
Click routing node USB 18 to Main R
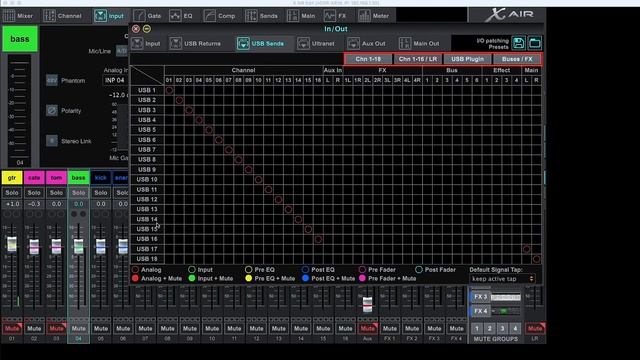(536, 259)
